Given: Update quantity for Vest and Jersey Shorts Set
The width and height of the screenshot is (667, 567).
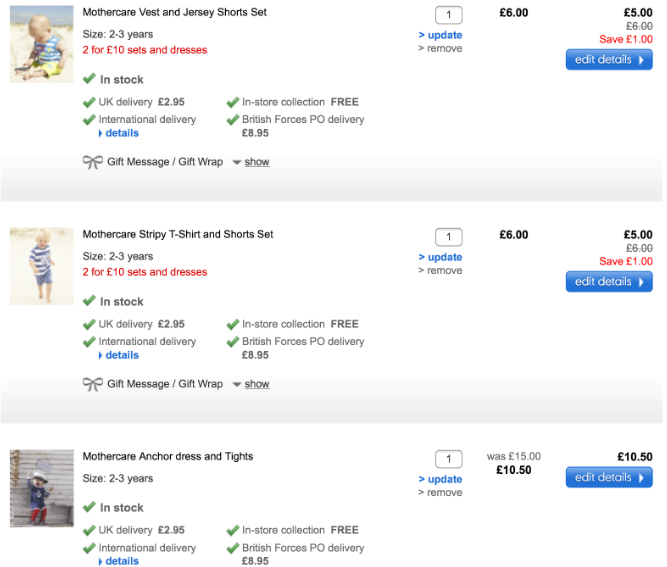Looking at the screenshot, I should click(x=444, y=35).
